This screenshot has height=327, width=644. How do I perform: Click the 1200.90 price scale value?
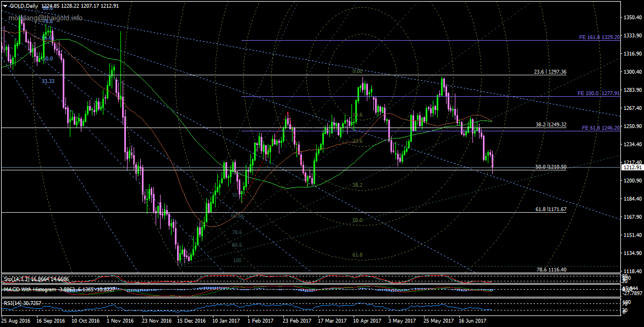[x=632, y=180]
